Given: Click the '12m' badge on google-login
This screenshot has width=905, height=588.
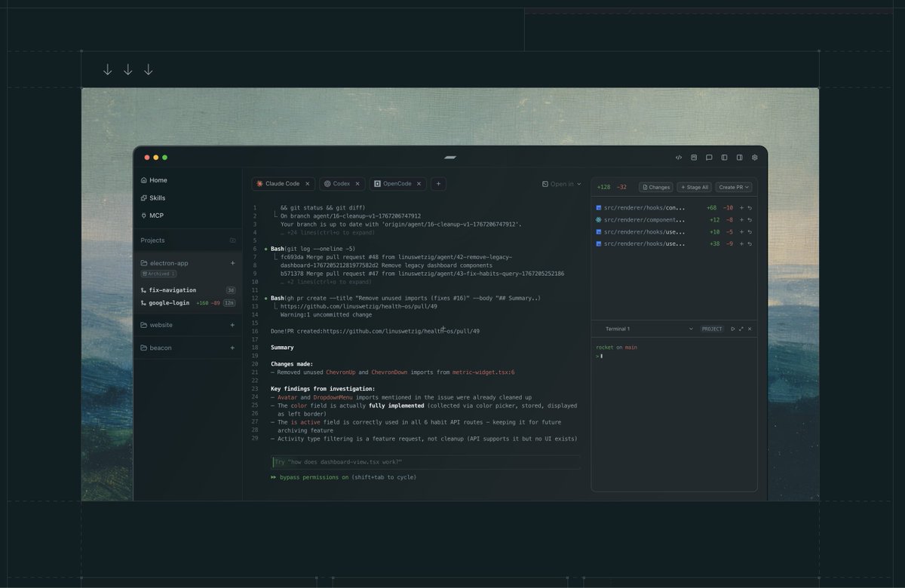Looking at the screenshot, I should [229, 303].
